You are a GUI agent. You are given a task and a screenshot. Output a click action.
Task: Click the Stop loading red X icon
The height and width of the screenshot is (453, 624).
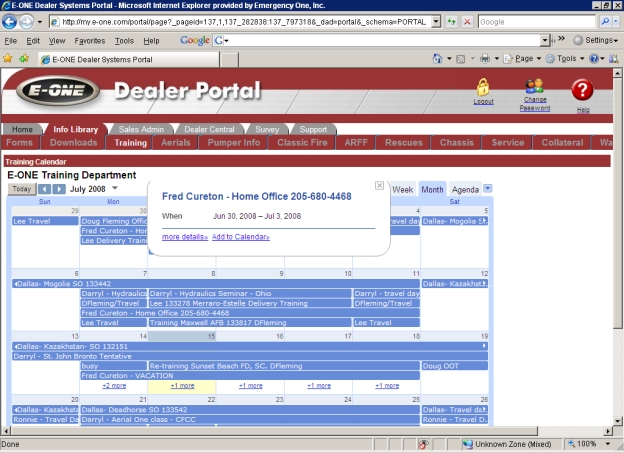(467, 21)
